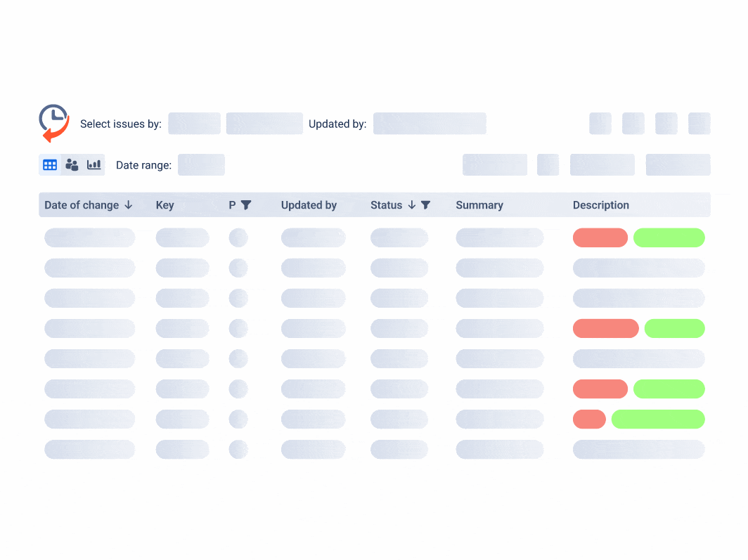Open first Select issues by dropdown
Image resolution: width=748 pixels, height=560 pixels.
194,124
